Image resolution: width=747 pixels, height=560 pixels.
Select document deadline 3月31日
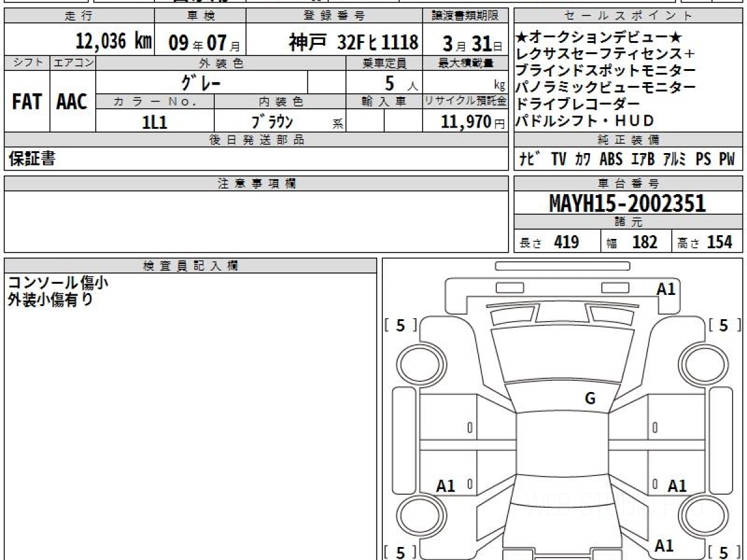(472, 43)
